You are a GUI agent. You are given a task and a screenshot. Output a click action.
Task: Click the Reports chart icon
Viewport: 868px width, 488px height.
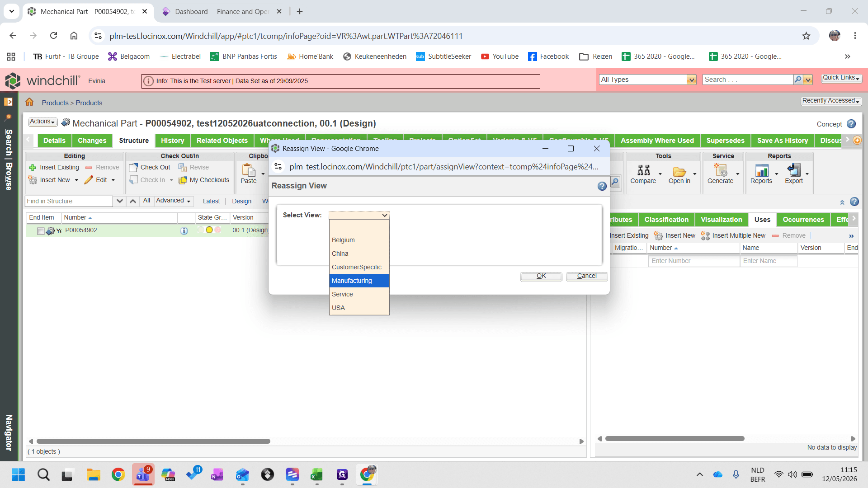point(762,170)
